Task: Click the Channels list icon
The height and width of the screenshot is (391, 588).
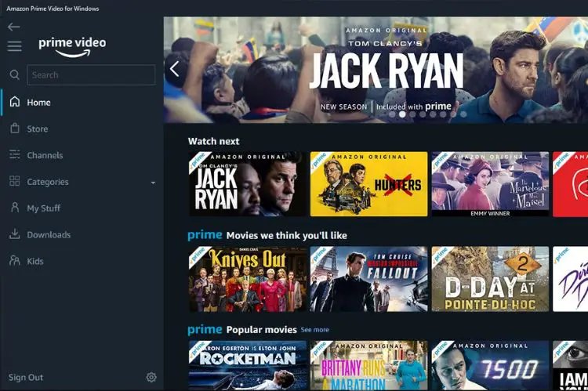Action: click(15, 154)
